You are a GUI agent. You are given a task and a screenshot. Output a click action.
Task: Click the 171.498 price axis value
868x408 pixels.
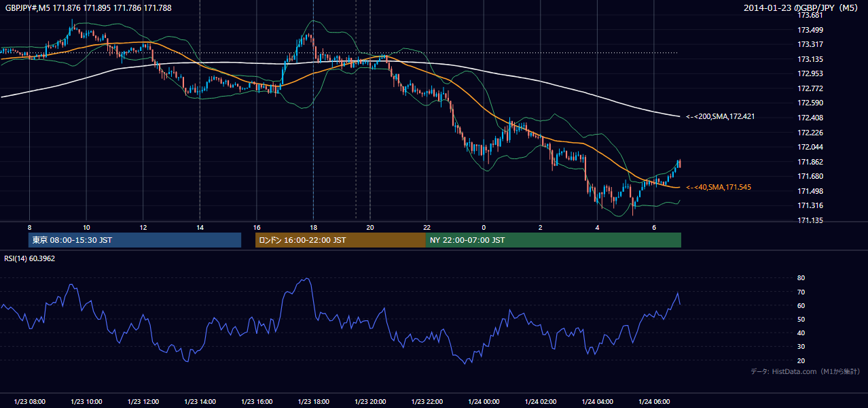click(810, 191)
